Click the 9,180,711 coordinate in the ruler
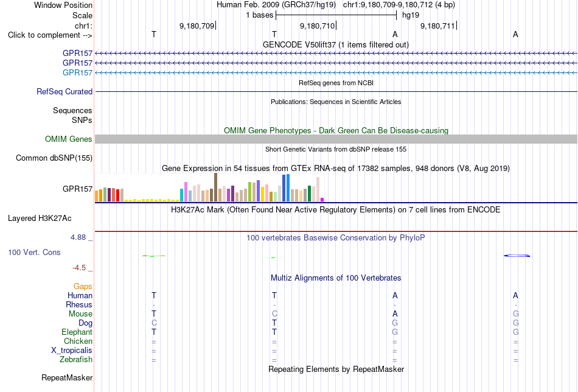 point(437,26)
